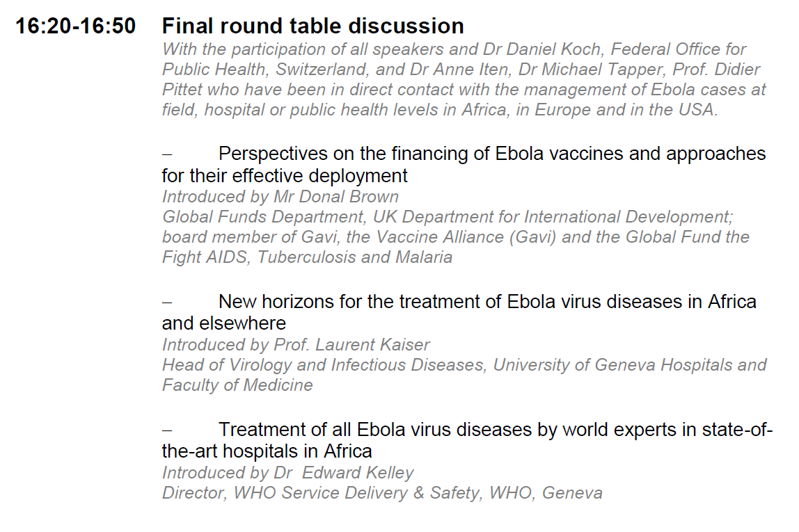Image resolution: width=799 pixels, height=532 pixels.
Task: Click the Federal Office for Public Health text
Action: pyautogui.click(x=454, y=59)
